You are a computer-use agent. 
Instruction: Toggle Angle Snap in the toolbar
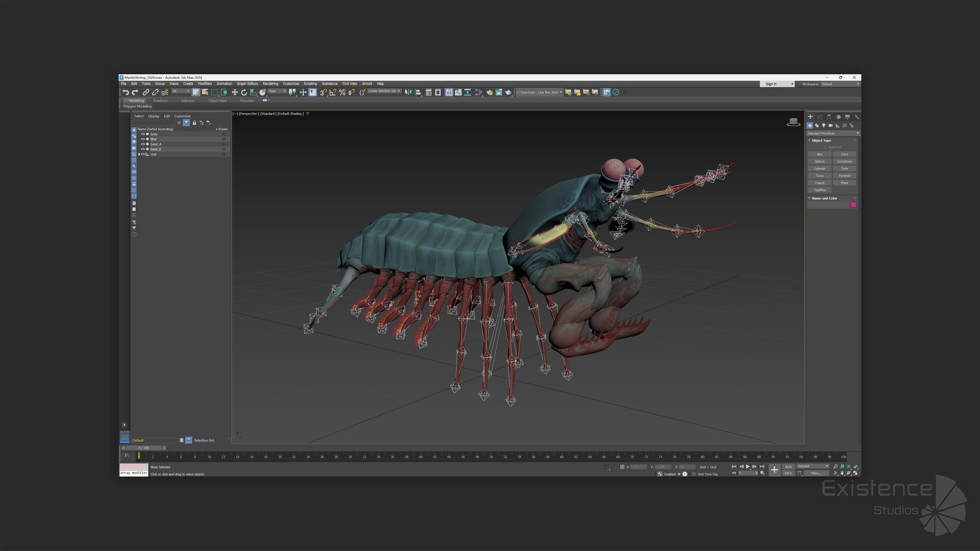[333, 92]
